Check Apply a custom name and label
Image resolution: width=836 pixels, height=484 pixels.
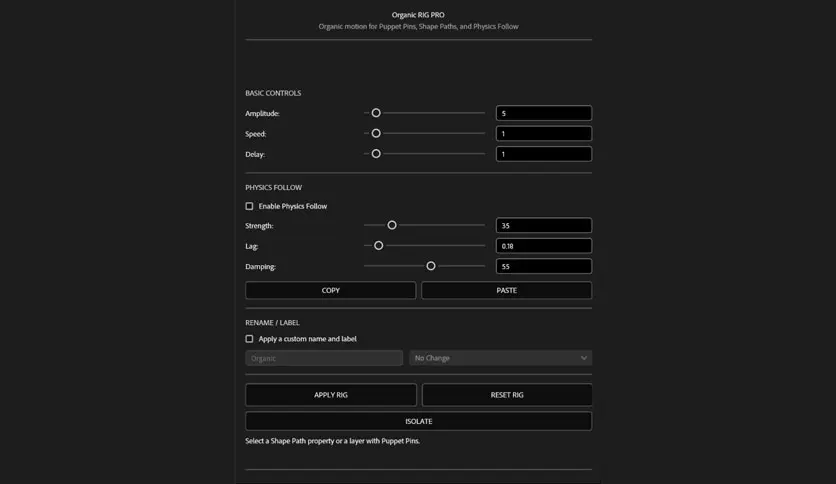tap(249, 338)
